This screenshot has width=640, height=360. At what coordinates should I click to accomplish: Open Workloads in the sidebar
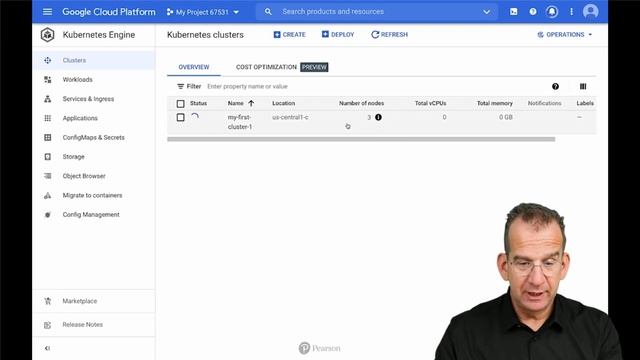(78, 80)
